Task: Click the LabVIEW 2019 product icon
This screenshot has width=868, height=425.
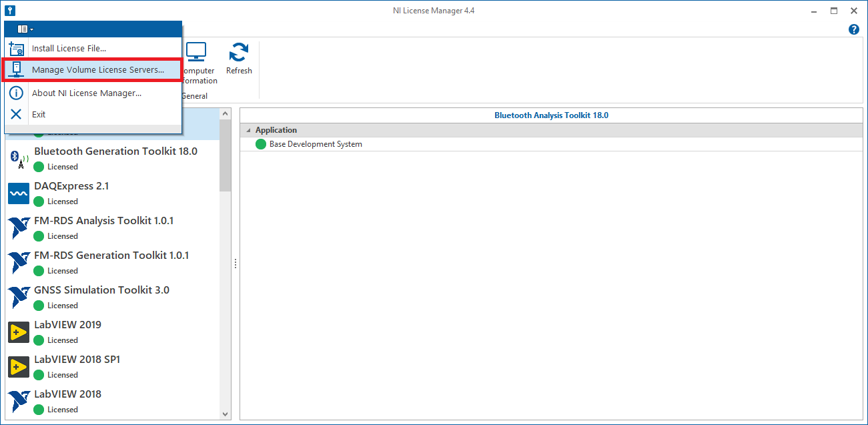Action: coord(19,332)
